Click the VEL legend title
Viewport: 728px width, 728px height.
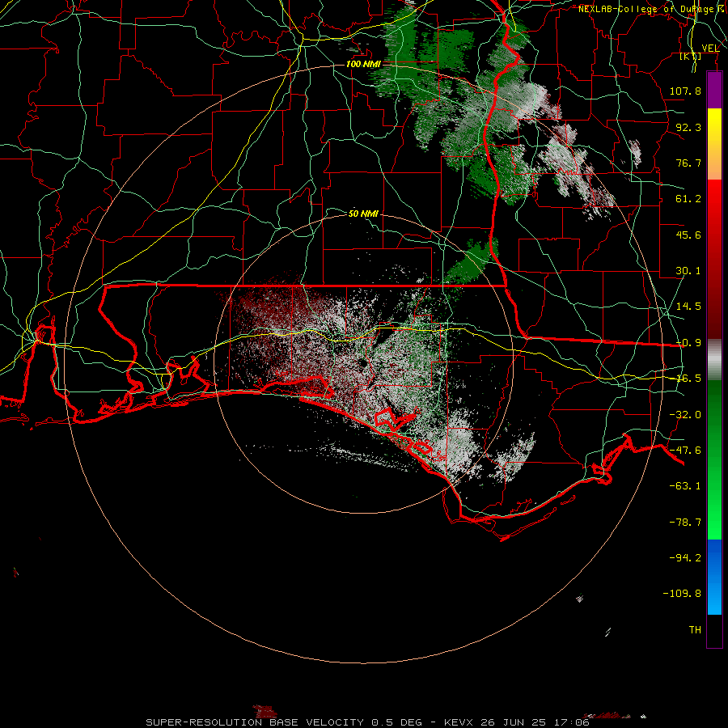click(x=710, y=49)
